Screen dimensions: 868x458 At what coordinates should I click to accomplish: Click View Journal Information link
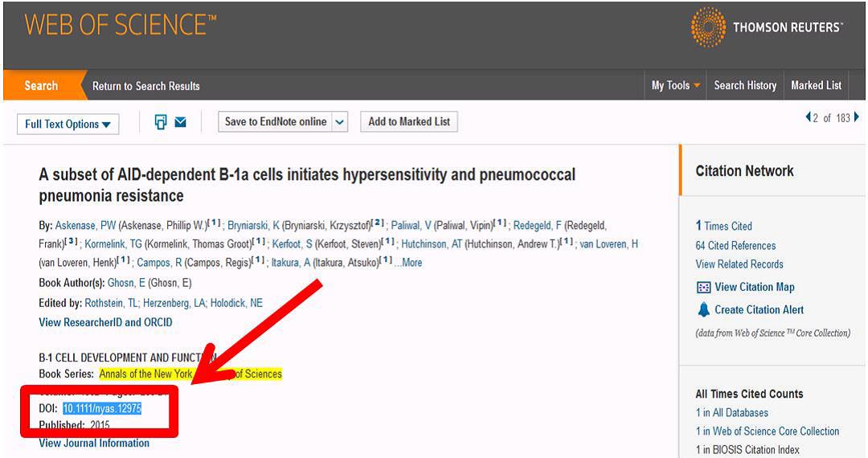tap(94, 443)
